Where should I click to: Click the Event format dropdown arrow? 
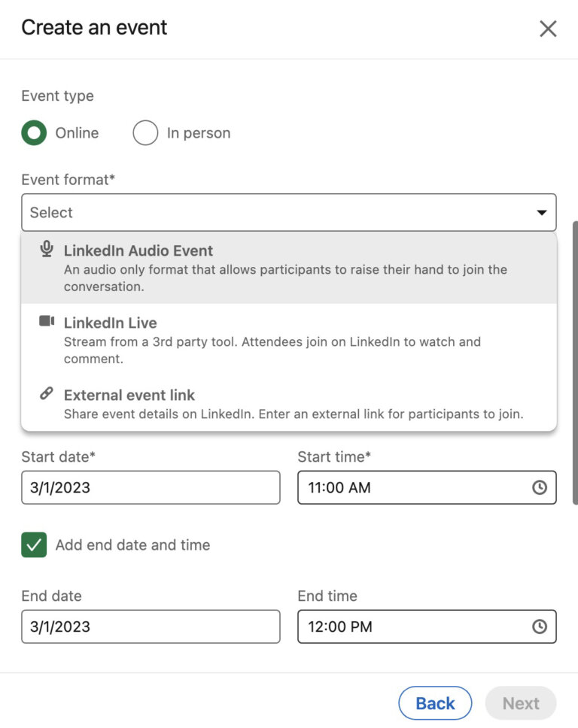[542, 212]
